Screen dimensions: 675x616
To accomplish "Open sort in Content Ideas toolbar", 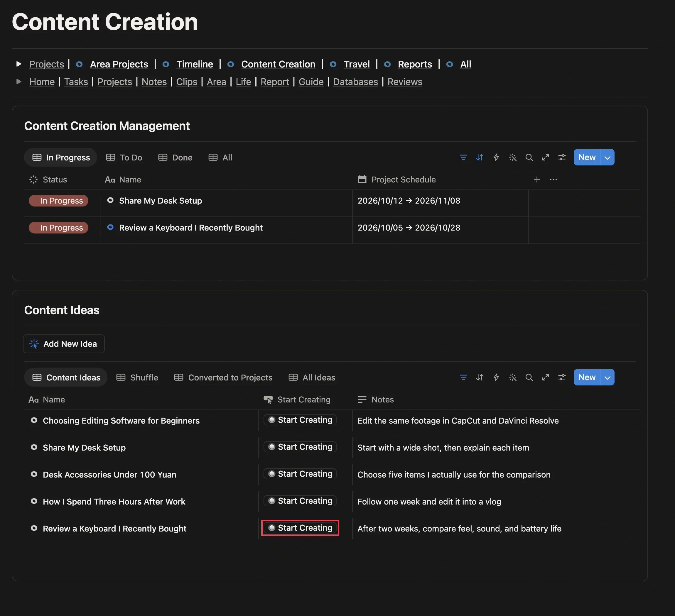I will point(480,378).
